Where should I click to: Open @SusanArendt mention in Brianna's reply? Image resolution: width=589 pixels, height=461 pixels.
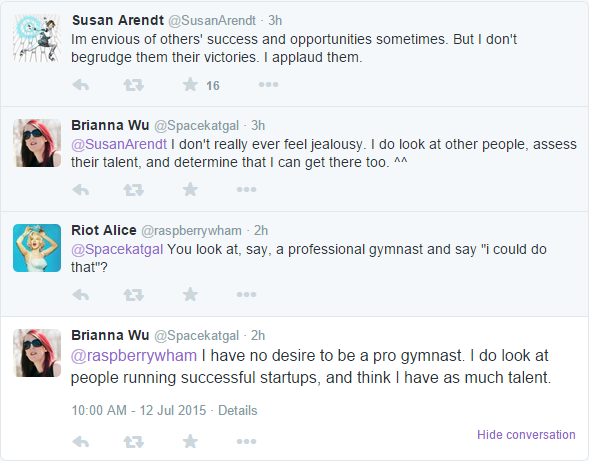(x=119, y=144)
